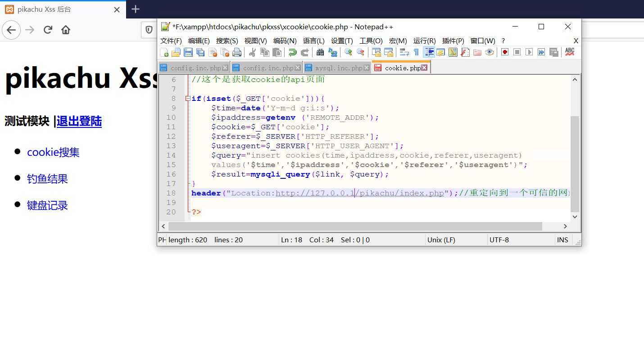The image size is (644, 345).
Task: Click the Print toolbar icon
Action: click(237, 52)
